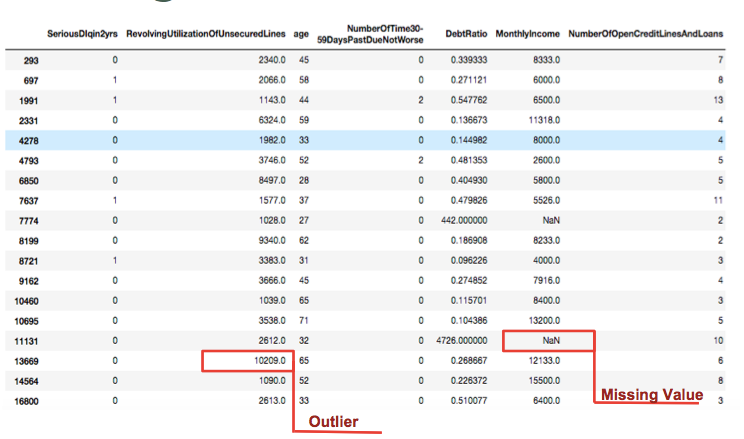Select the utilization value 2066.0

tap(272, 80)
